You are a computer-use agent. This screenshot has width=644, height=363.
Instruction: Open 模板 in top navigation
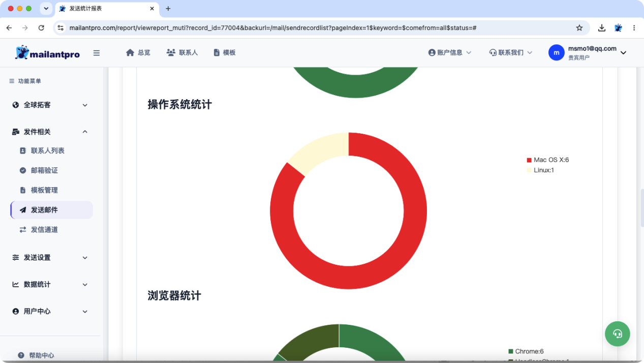(224, 52)
